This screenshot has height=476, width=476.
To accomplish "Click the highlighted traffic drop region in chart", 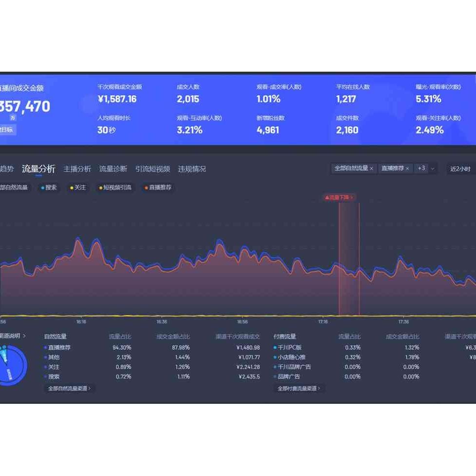I will (349, 258).
